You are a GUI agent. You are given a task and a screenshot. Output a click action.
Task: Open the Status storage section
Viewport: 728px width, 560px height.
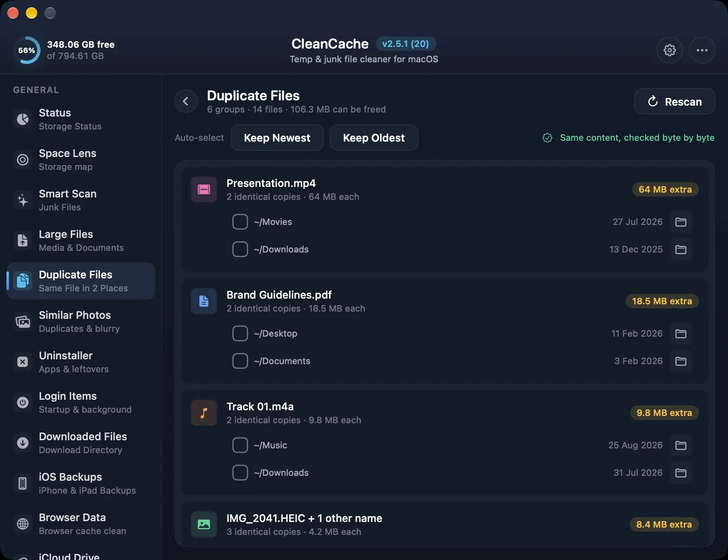81,119
